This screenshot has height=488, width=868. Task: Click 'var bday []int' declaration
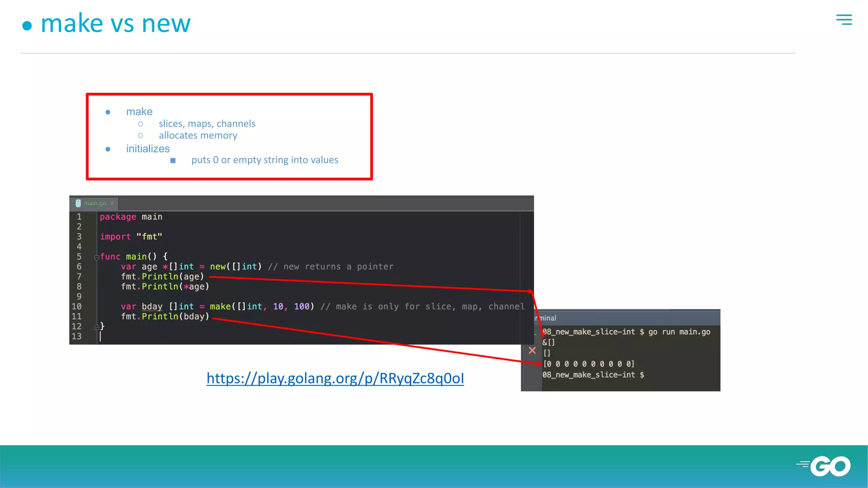point(157,306)
